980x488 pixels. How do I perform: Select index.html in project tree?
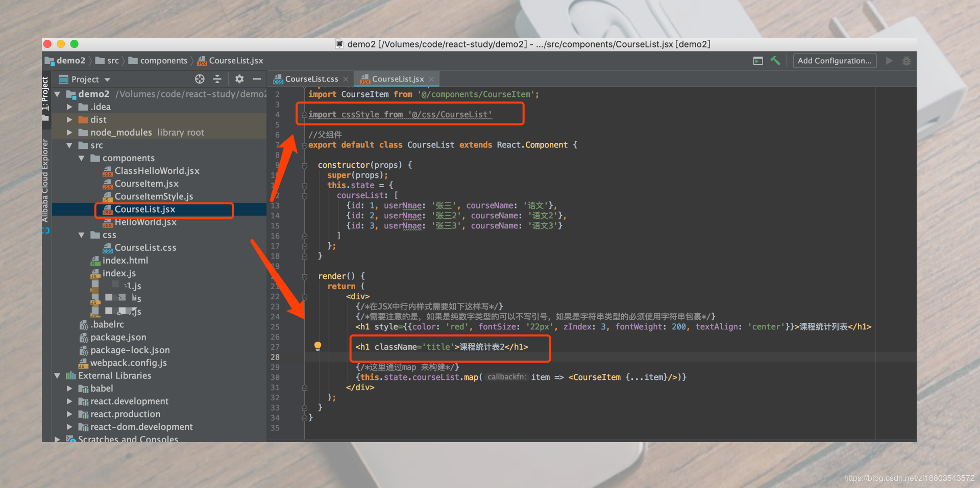click(x=125, y=261)
